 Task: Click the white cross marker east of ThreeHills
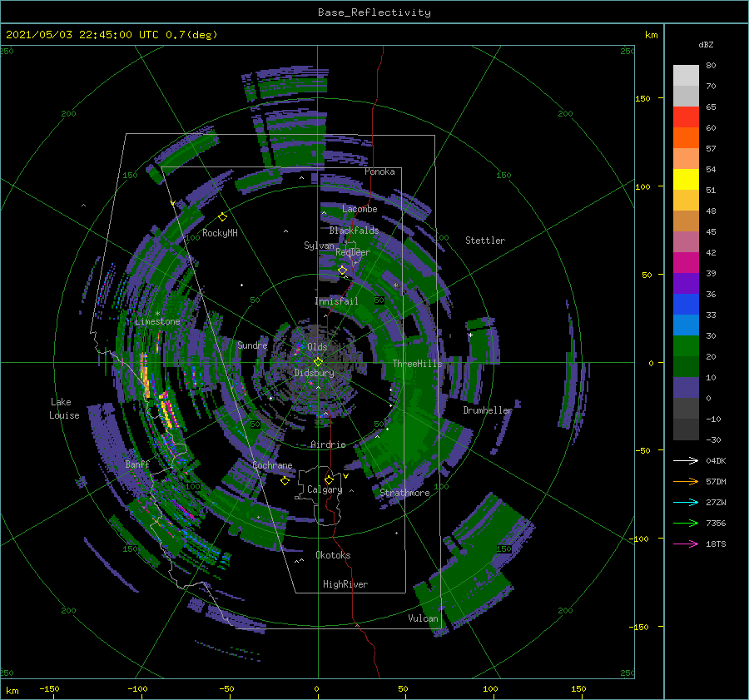(x=470, y=335)
